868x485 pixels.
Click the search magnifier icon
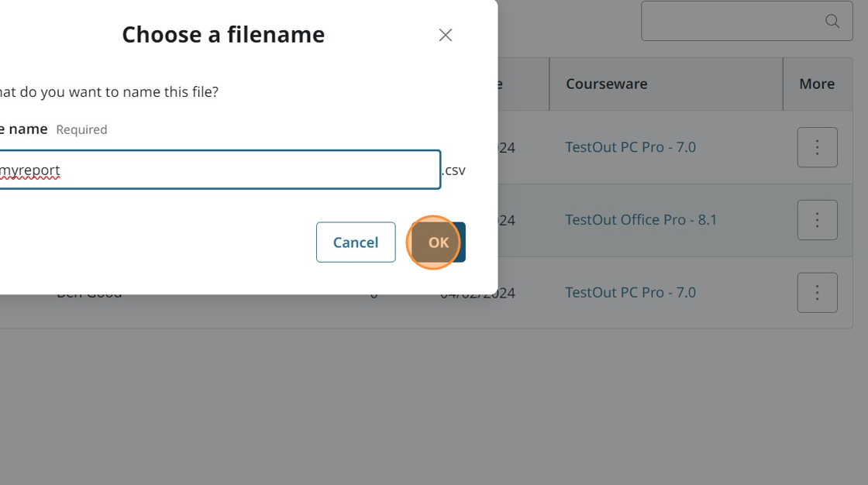(832, 21)
